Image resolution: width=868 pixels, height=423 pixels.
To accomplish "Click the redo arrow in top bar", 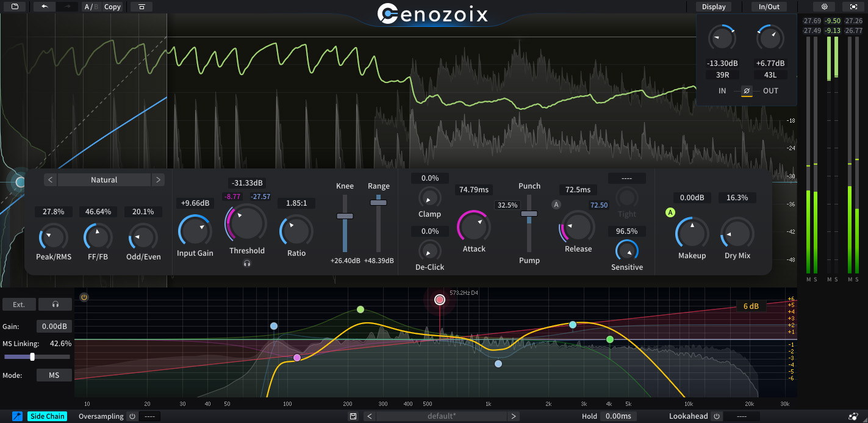I will click(67, 7).
